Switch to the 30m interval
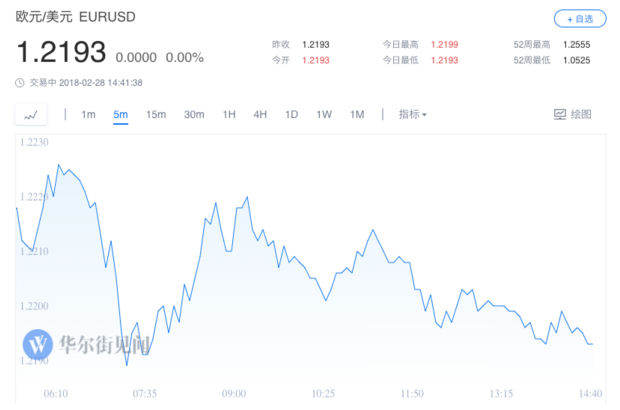 tap(194, 115)
